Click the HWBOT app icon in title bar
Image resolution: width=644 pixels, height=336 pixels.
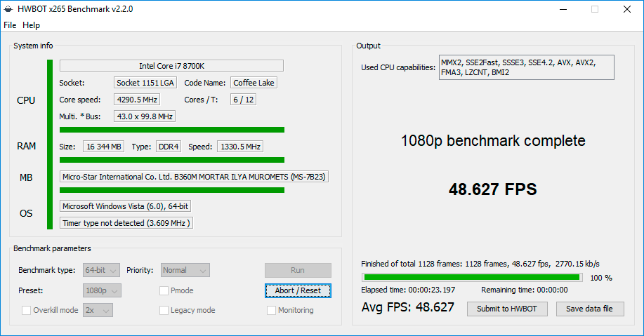8,9
